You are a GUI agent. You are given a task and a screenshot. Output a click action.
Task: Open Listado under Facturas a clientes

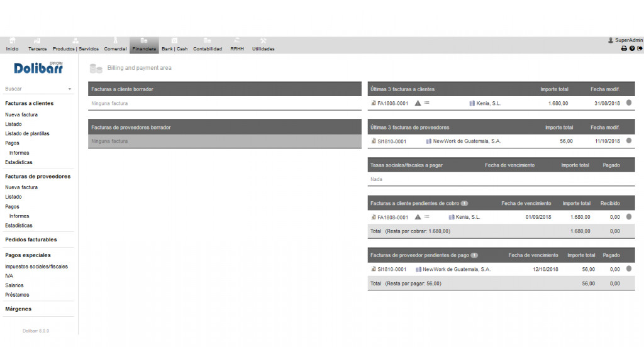click(x=14, y=124)
